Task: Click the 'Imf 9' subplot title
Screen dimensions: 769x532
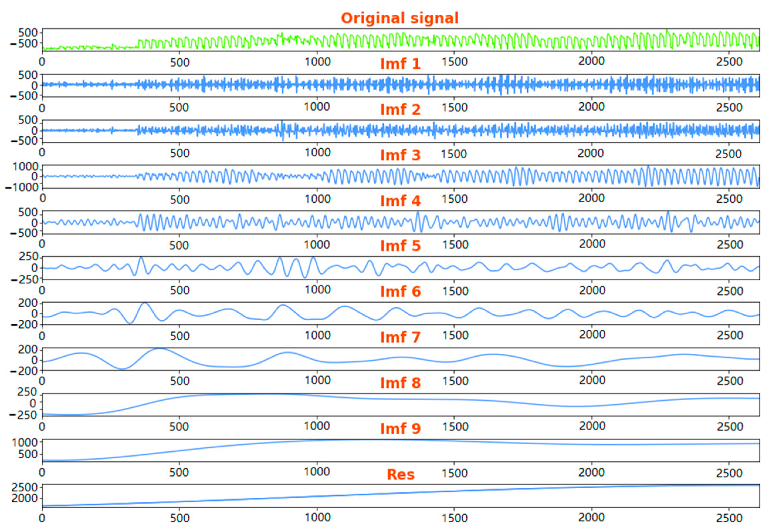Action: 400,429
